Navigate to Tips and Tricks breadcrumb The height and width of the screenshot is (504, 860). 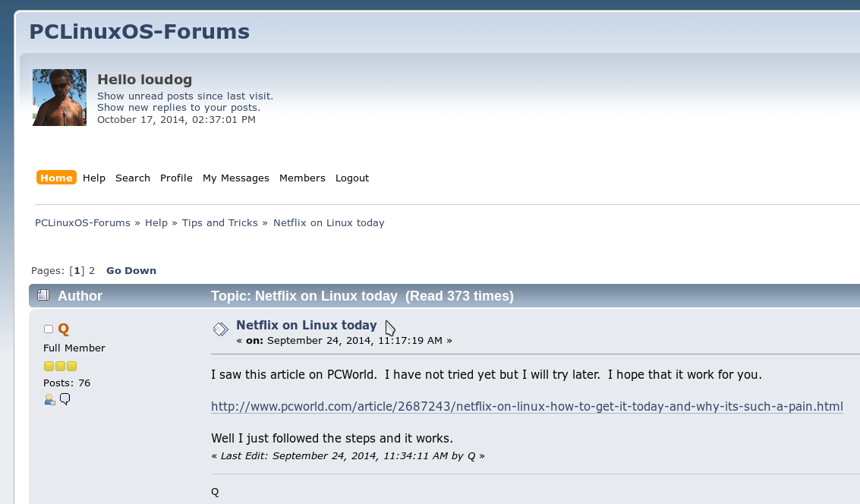pos(220,222)
